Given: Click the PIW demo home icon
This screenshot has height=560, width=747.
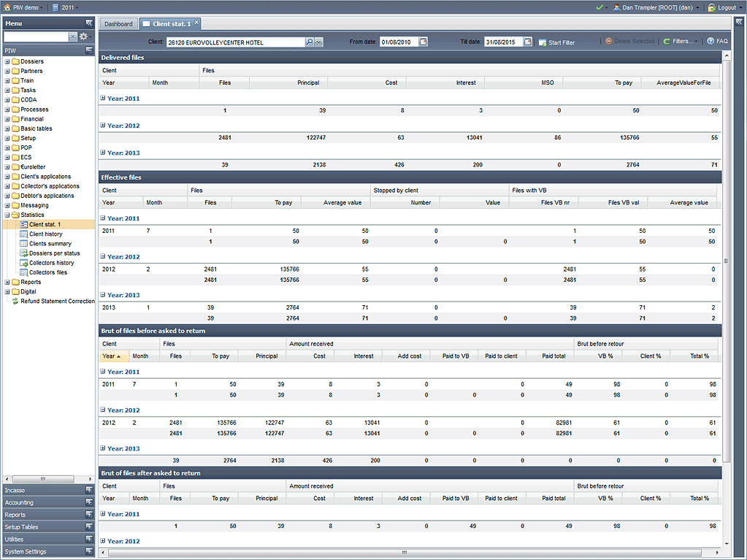Looking at the screenshot, I should pyautogui.click(x=7, y=7).
